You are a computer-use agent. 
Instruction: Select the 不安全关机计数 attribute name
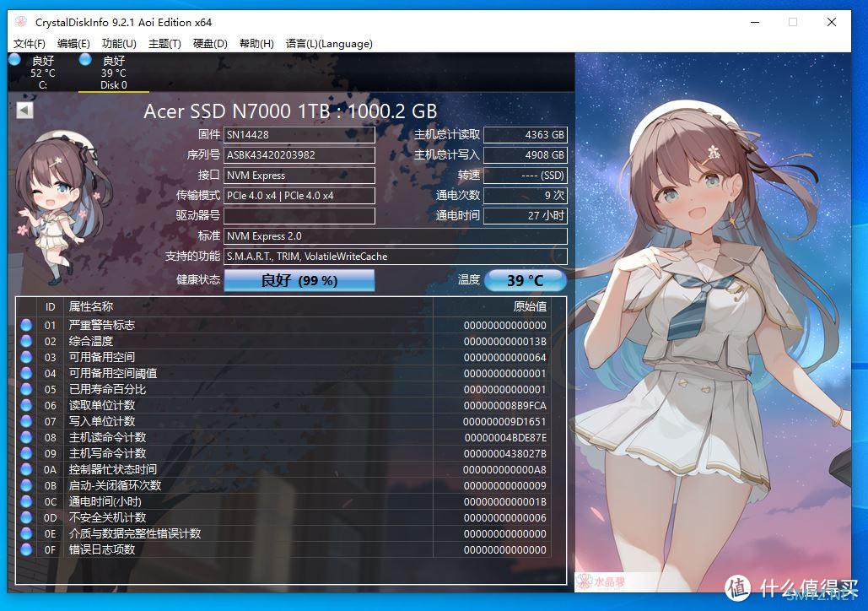(107, 518)
